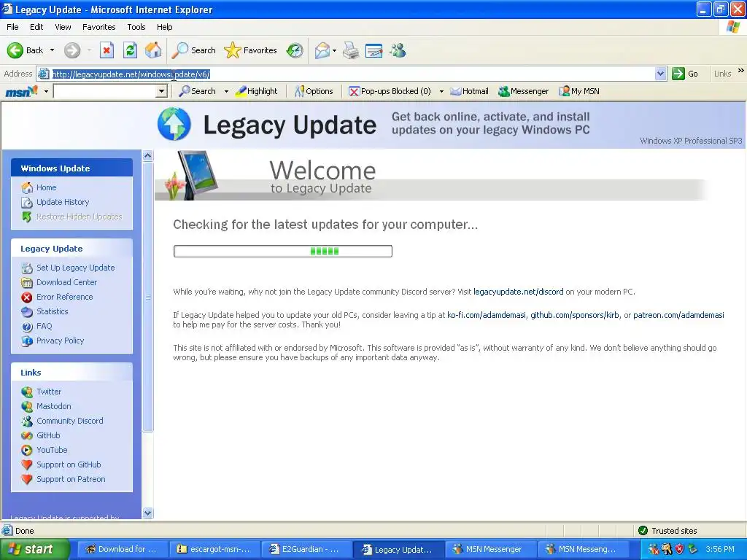Open the MSN search box dropdown
Screen dimensions: 747x560
pos(161,91)
